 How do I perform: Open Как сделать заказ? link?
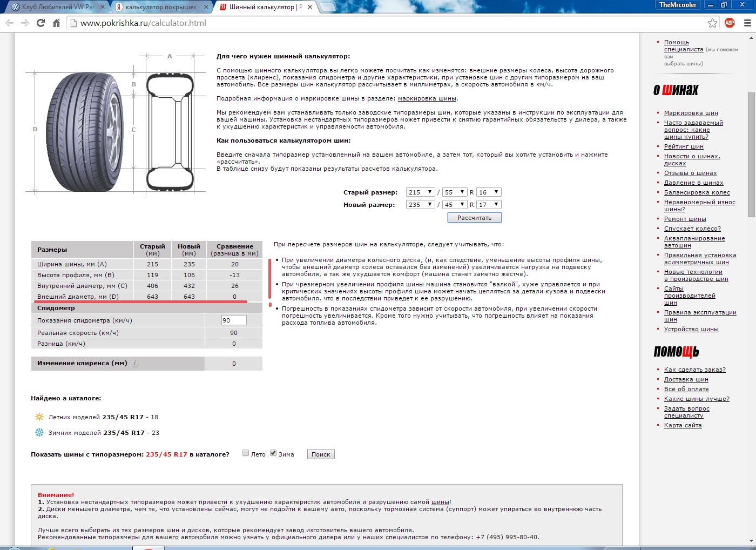click(x=695, y=370)
